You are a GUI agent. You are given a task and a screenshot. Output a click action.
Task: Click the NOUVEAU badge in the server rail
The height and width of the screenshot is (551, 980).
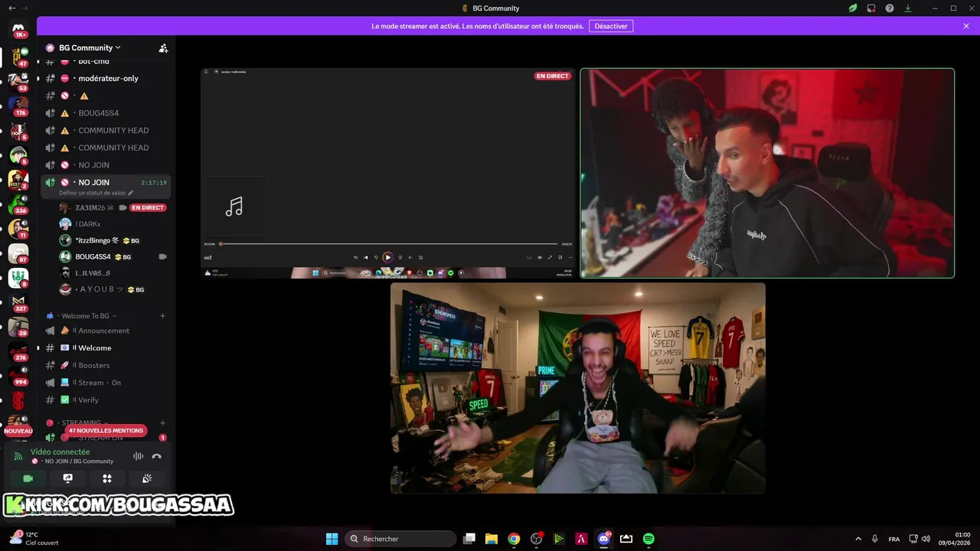click(x=18, y=431)
